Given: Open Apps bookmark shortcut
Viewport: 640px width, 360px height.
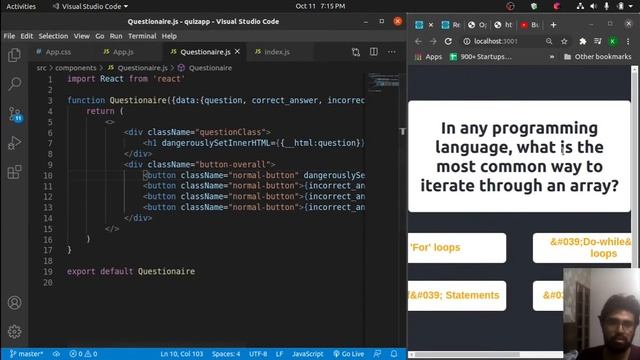Looking at the screenshot, I should point(429,57).
